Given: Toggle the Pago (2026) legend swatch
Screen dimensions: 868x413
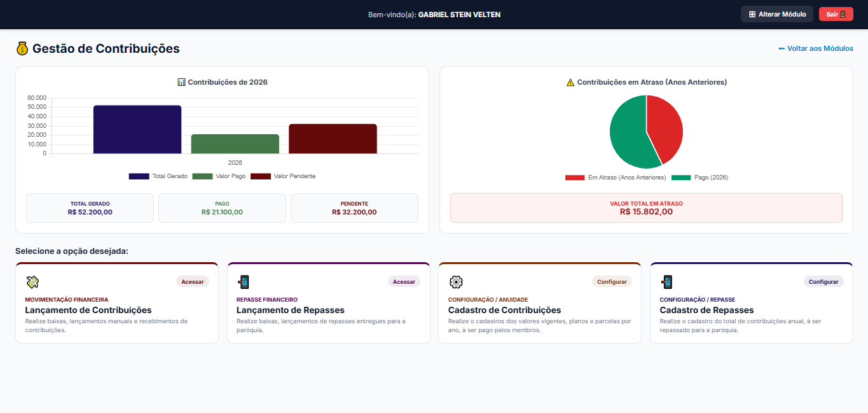Looking at the screenshot, I should (680, 178).
